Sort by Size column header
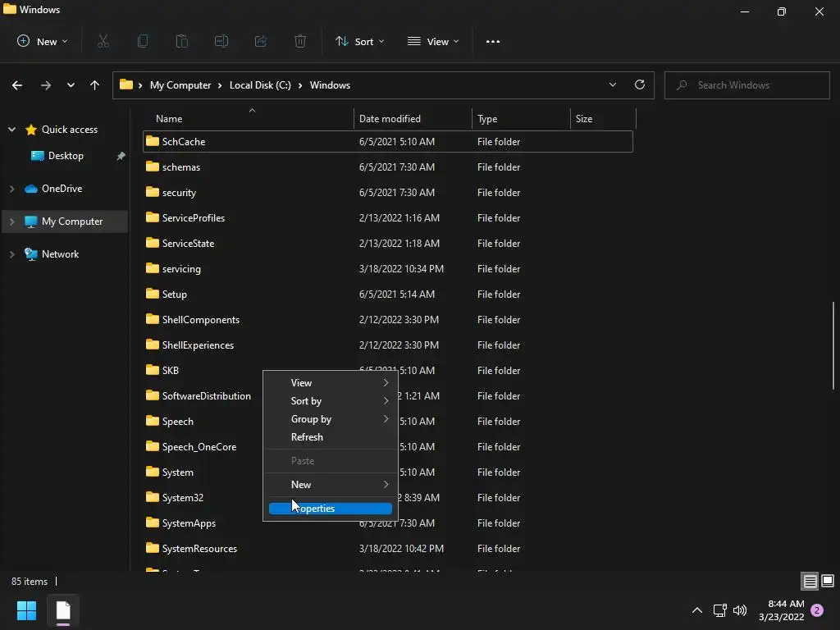This screenshot has width=840, height=630. 603,118
